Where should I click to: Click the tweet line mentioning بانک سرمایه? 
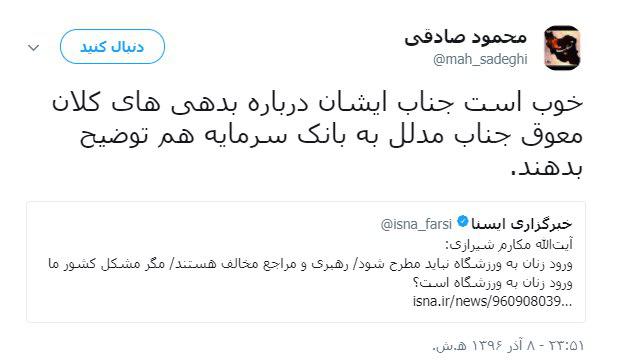click(331, 136)
